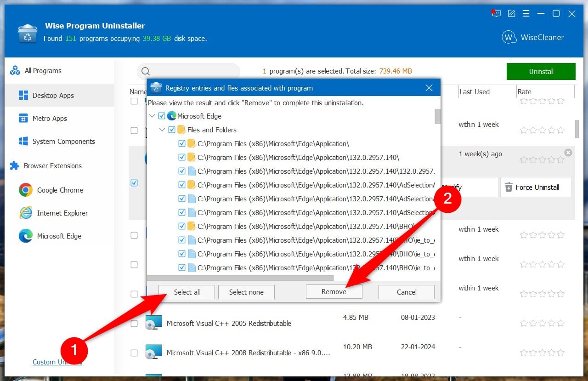Click the 39.38 GB disk space value
The width and height of the screenshot is (588, 381).
156,39
